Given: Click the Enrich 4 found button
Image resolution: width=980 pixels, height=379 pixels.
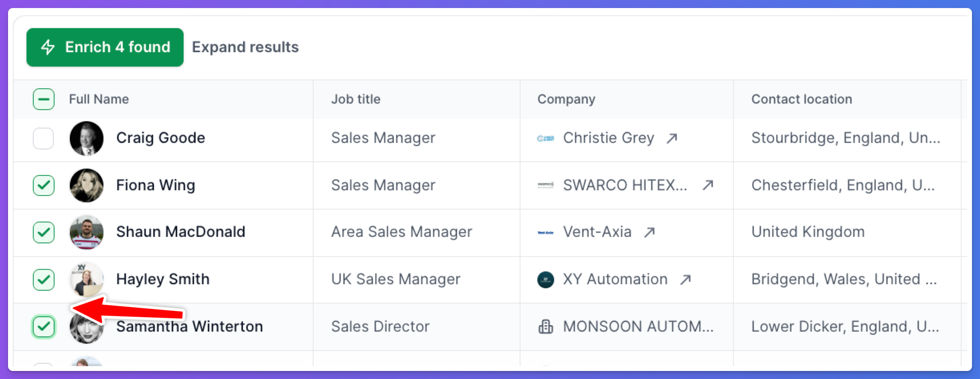Looking at the screenshot, I should click(x=105, y=47).
